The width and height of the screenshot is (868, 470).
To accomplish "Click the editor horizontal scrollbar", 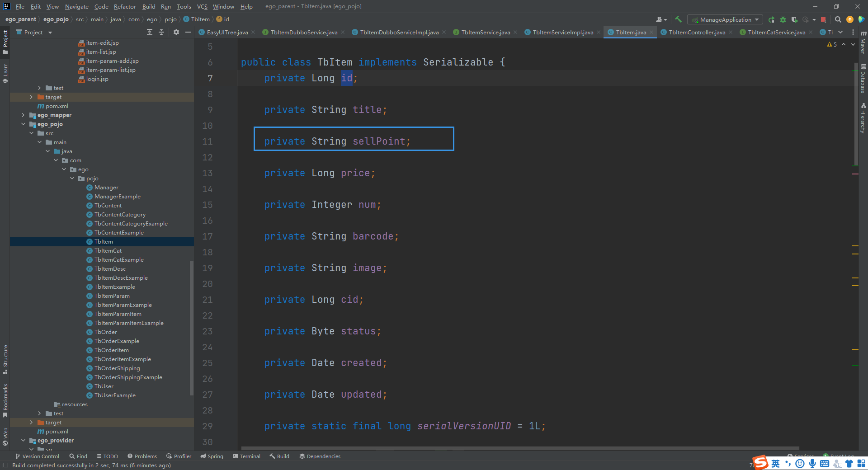I will pyautogui.click(x=520, y=448).
